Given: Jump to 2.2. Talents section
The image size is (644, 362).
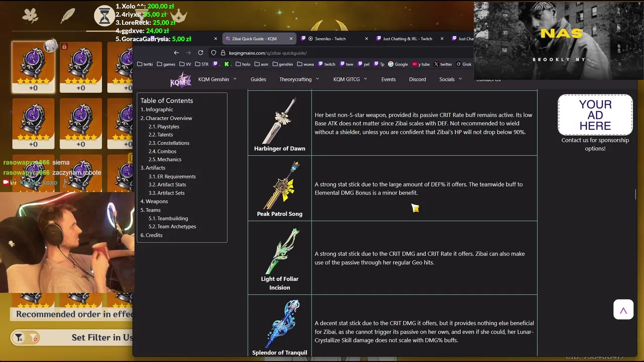Looking at the screenshot, I should [x=160, y=135].
